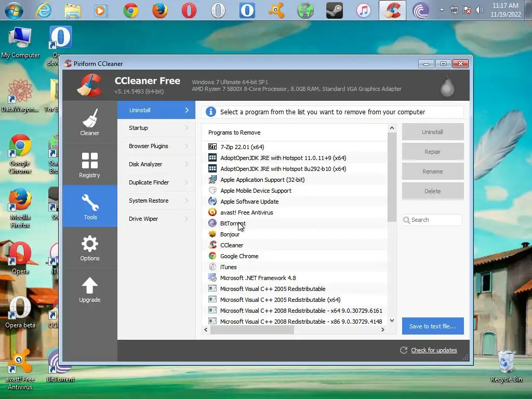Click the Microsoft .NET Framework 4.8 icon
532x399 pixels.
click(212, 277)
